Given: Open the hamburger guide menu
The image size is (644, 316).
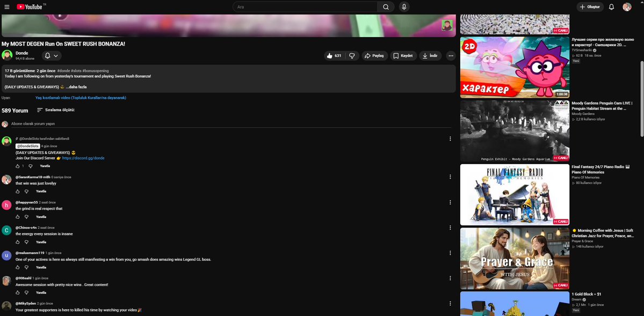Looking at the screenshot, I should pyautogui.click(x=7, y=7).
